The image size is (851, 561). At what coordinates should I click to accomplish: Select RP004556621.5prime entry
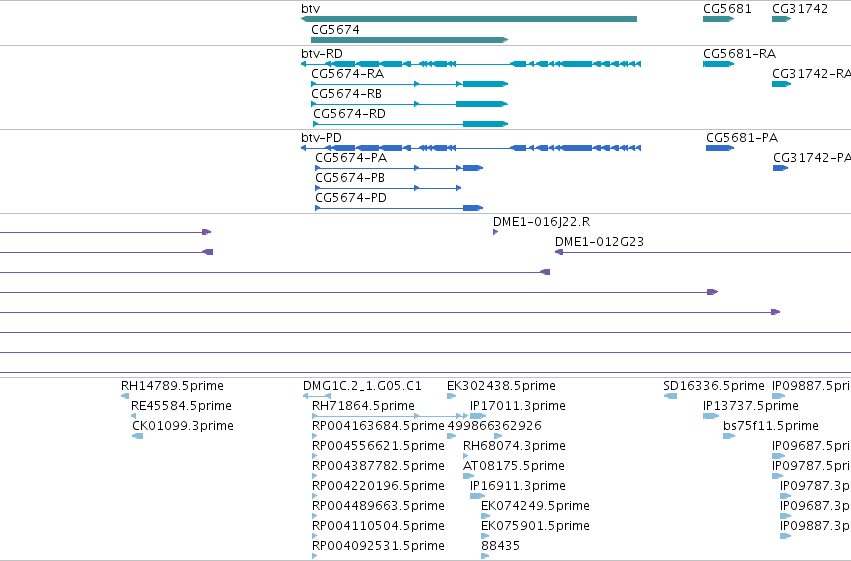378,446
